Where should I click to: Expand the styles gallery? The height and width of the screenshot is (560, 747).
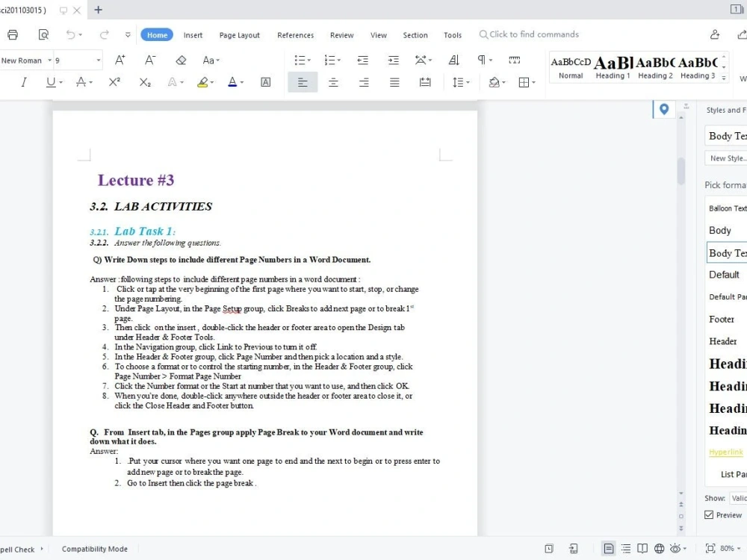(x=724, y=77)
